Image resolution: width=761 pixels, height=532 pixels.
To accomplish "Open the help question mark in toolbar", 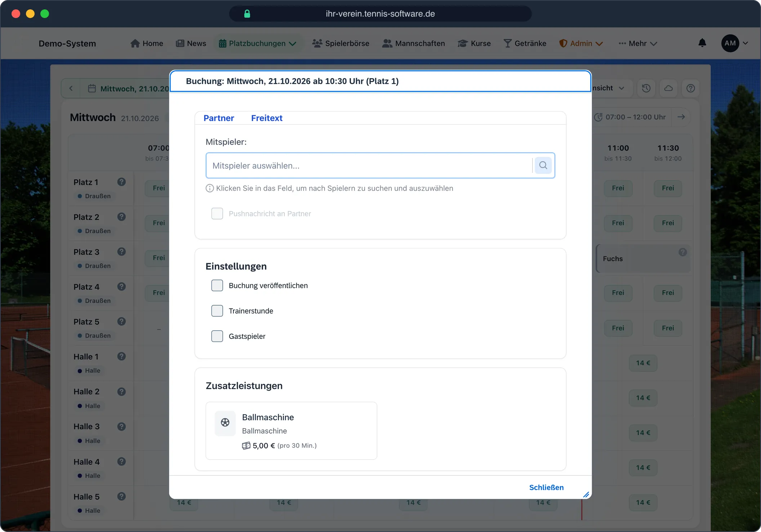I will 690,88.
